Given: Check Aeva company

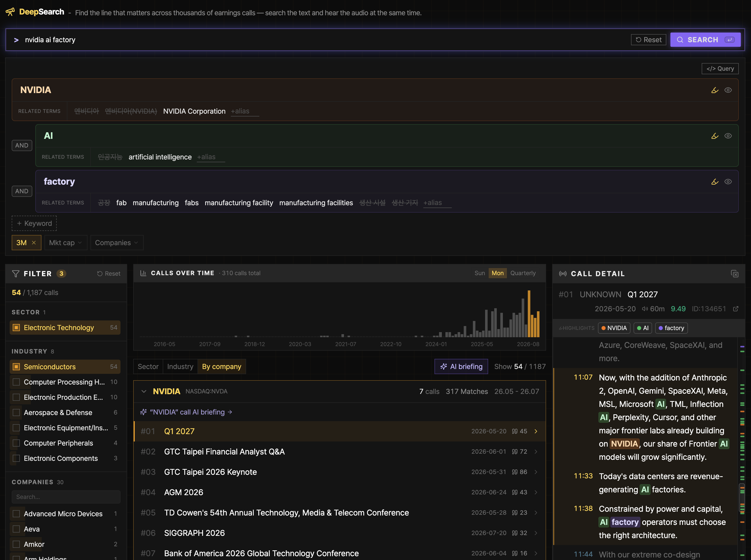Looking at the screenshot, I should click(x=16, y=529).
